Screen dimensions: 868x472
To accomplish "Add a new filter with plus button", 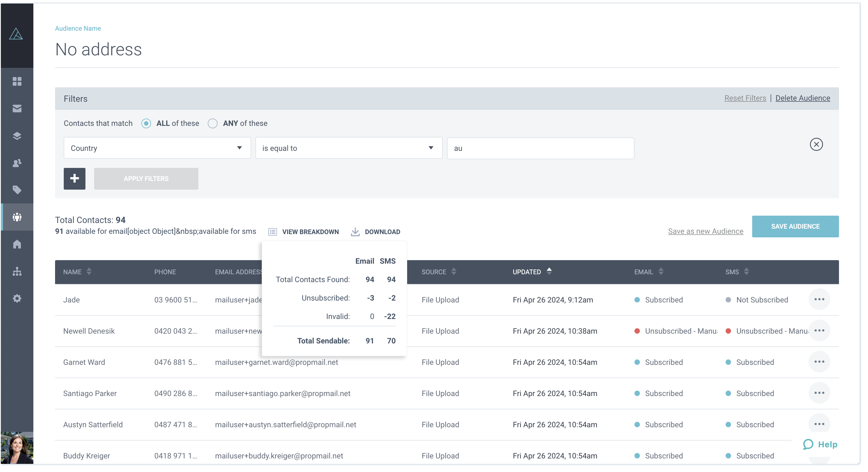I will point(75,178).
